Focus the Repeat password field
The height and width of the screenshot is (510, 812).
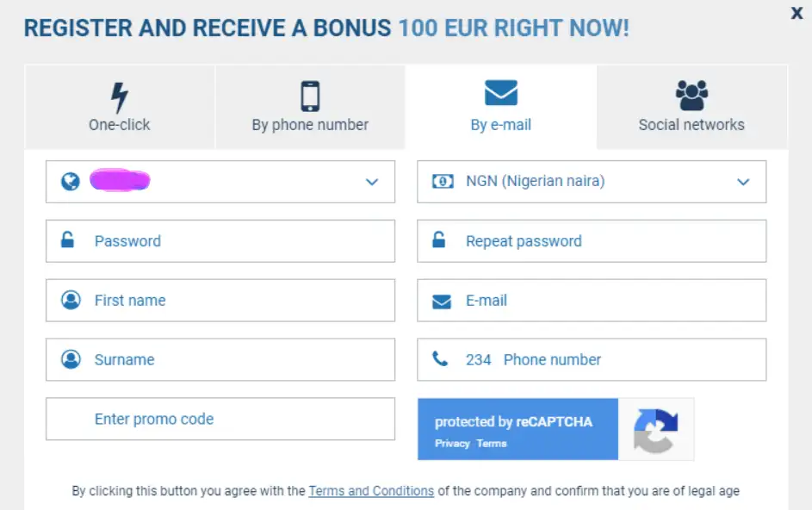(592, 241)
